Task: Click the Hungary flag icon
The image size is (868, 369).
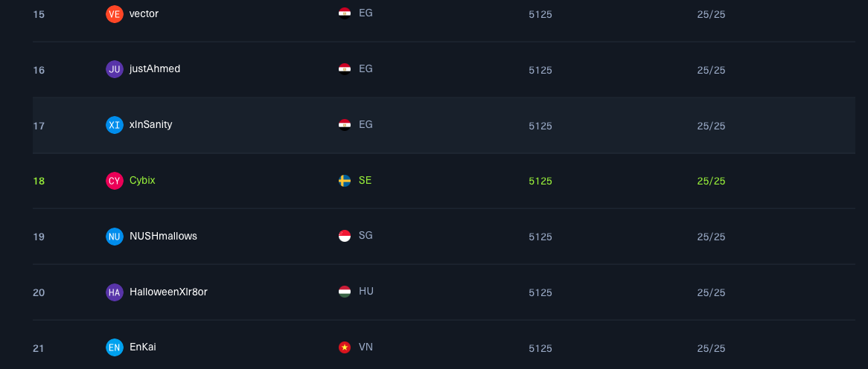Action: click(x=345, y=292)
